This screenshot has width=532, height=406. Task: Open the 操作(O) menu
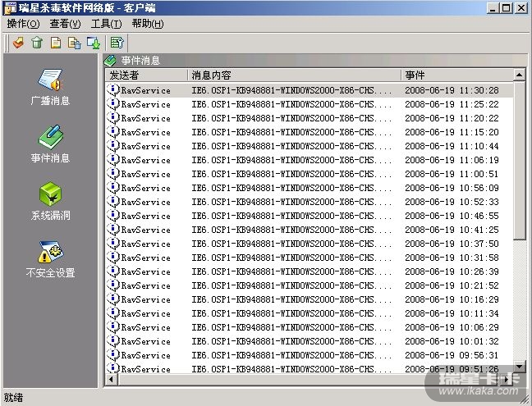pyautogui.click(x=23, y=24)
